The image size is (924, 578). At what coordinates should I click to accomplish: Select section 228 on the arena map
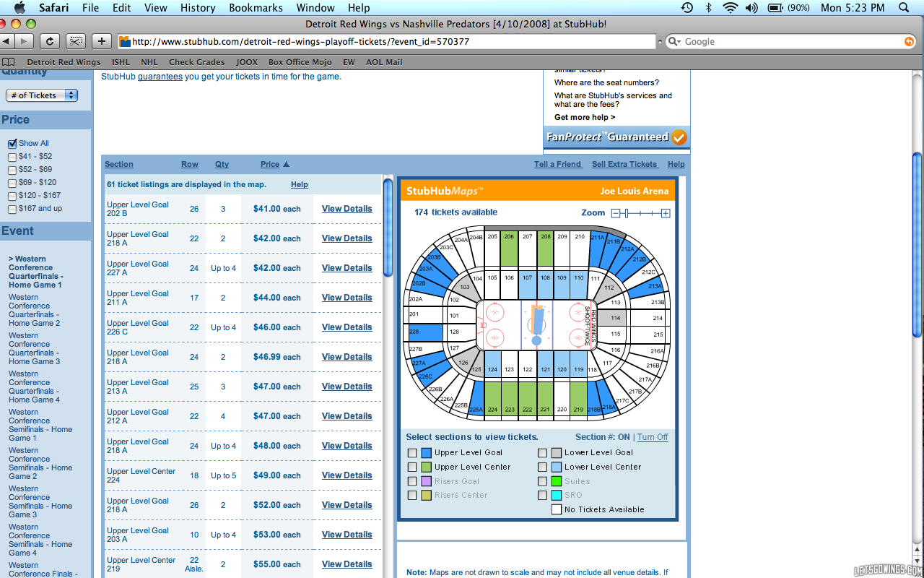(424, 332)
